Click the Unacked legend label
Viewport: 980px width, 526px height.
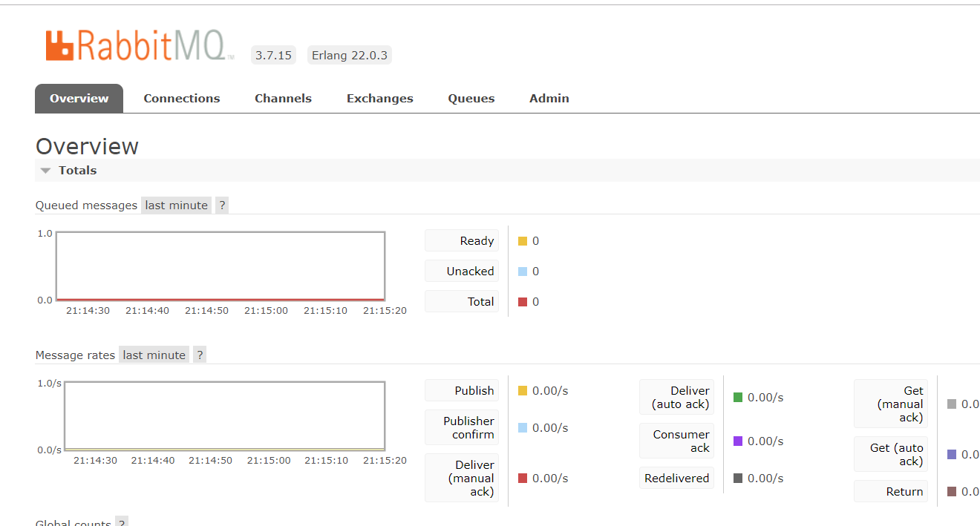tap(462, 271)
